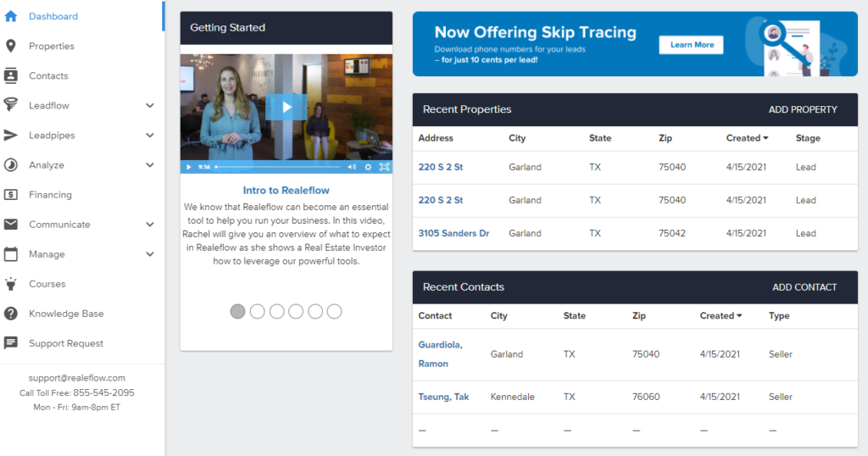Click the Financing dollar icon
Viewport: 868px width, 456px height.
pyautogui.click(x=10, y=194)
